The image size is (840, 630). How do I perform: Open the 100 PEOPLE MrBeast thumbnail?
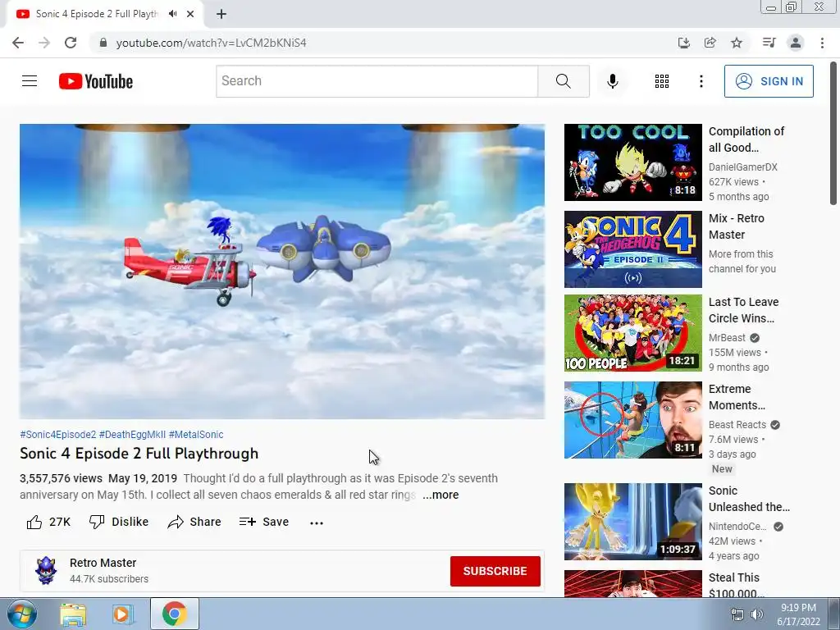(x=632, y=333)
